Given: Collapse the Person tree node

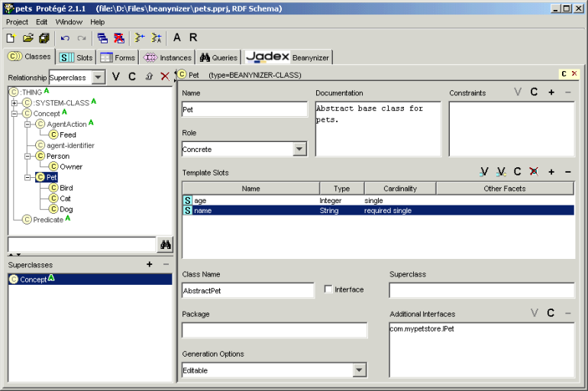Looking at the screenshot, I should (27, 156).
